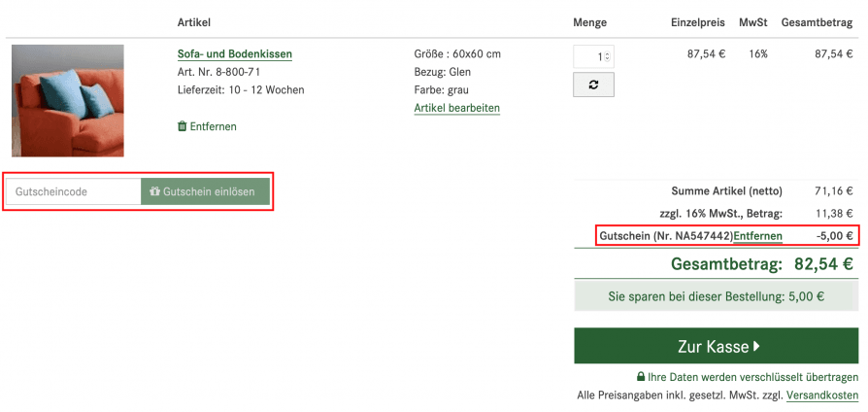
Task: Remove voucher NA547442 via its Entfernen link
Action: [x=757, y=236]
